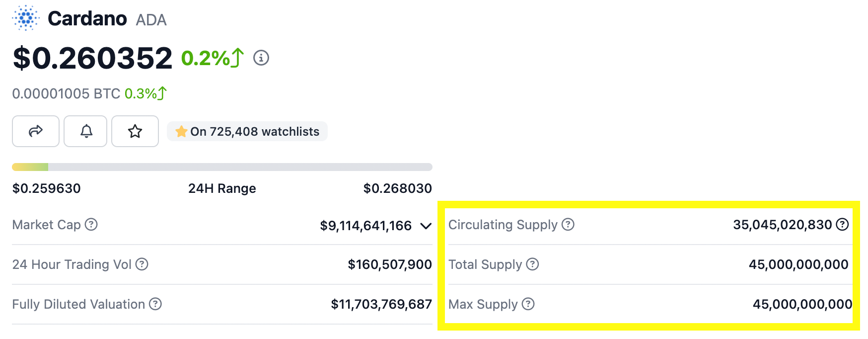Click the Total Supply help icon
The image size is (868, 339).
[x=532, y=264]
